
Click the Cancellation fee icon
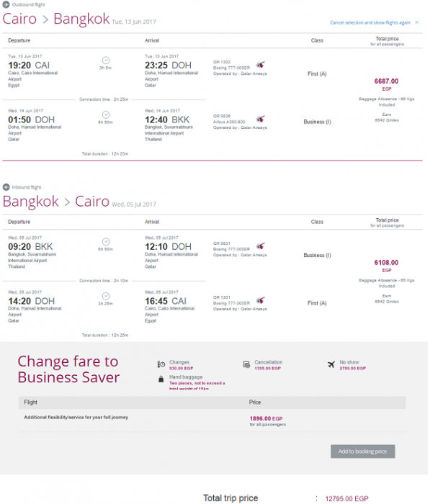pos(246,364)
